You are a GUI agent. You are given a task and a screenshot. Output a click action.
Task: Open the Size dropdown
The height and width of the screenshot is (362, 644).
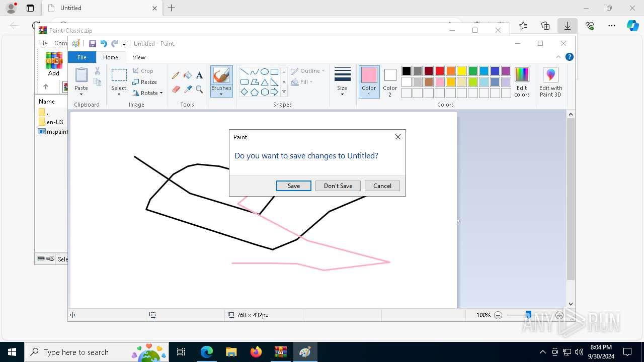pyautogui.click(x=342, y=82)
